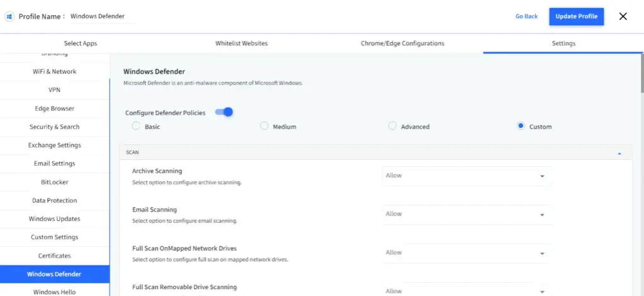Click the Windows Defender heading text
The height and width of the screenshot is (296, 644).
[x=154, y=72]
